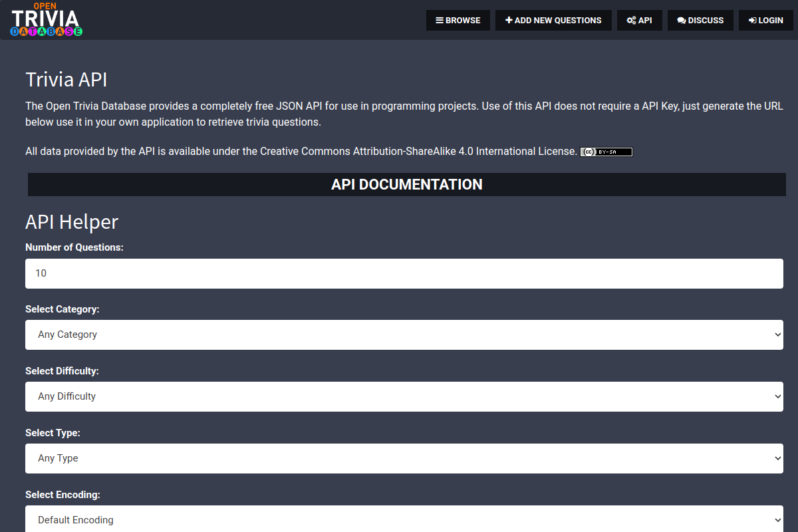Screen dimensions: 798x532
Task: Click the "Number of Questions:" label
Action: coord(74,247)
